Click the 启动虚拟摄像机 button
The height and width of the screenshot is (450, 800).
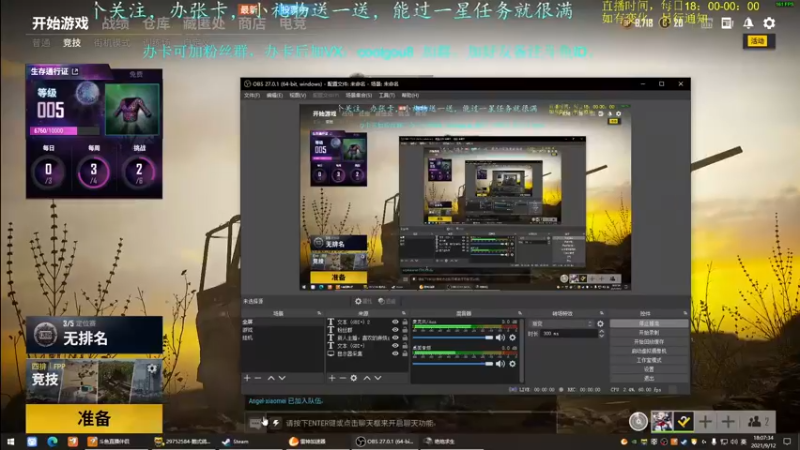tap(648, 351)
